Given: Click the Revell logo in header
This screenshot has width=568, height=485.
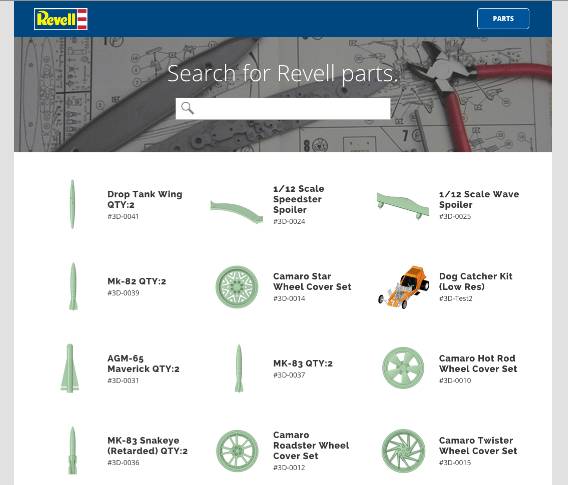Looking at the screenshot, I should (61, 19).
